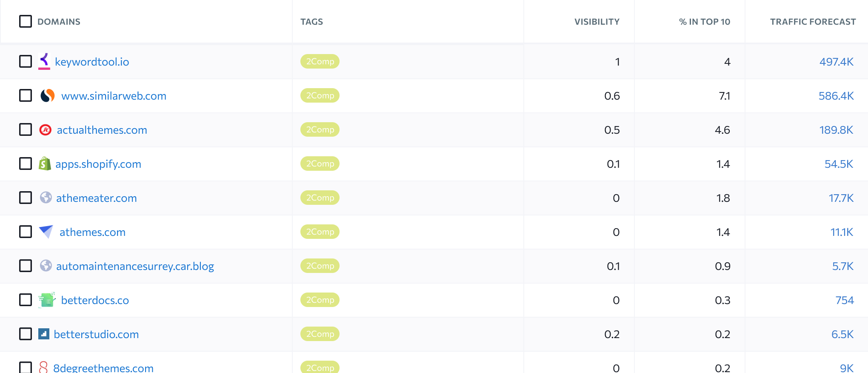Open the 5.7K traffic forecast value

click(843, 266)
